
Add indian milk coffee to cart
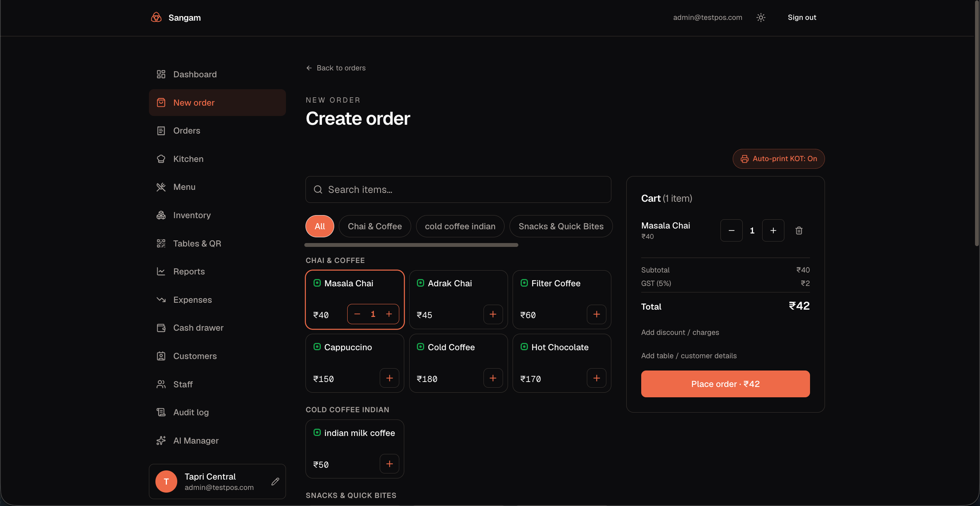pos(390,464)
